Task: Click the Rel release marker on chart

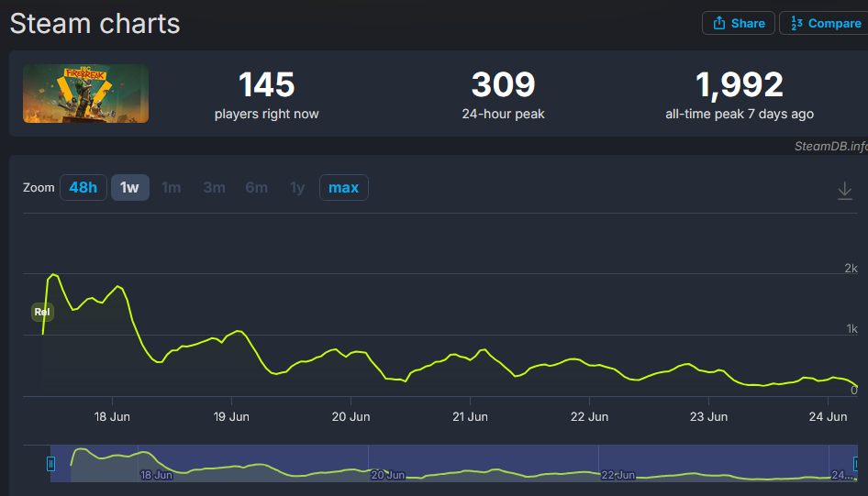Action: (42, 312)
